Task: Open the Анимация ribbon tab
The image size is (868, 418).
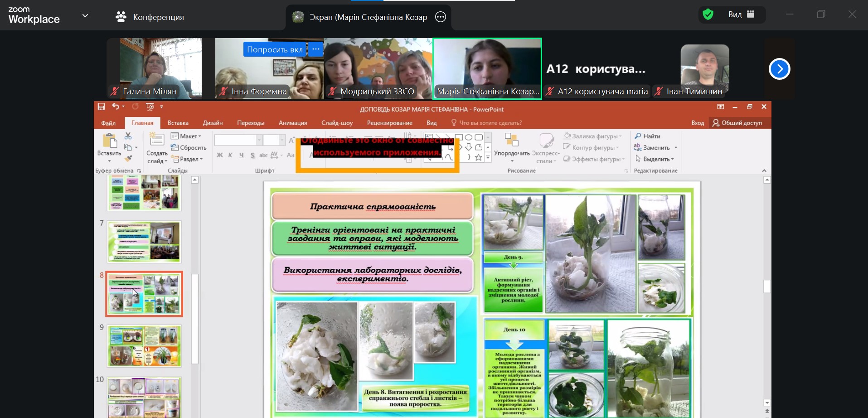Action: (292, 123)
